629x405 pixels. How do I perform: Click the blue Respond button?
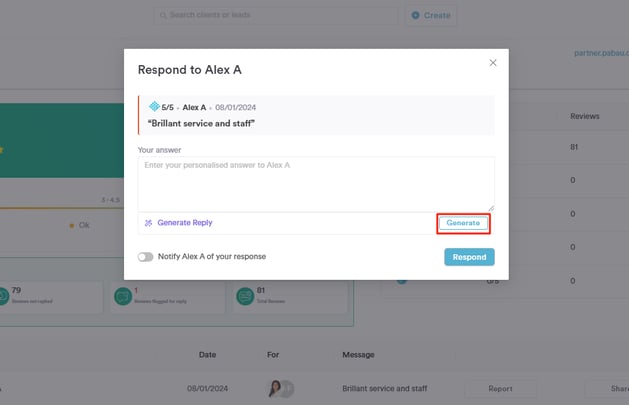469,257
